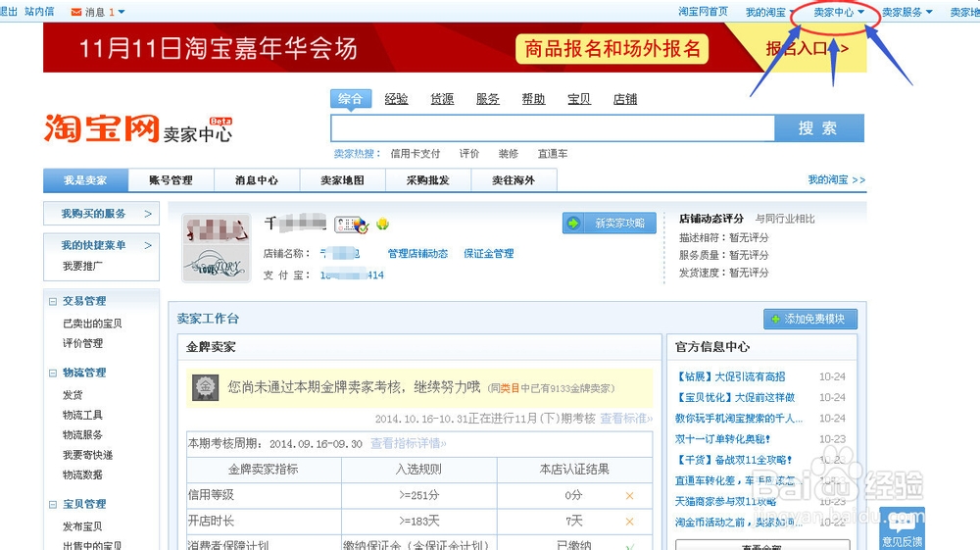Collapse the 宝贝管理 section
980x550 pixels.
53,504
